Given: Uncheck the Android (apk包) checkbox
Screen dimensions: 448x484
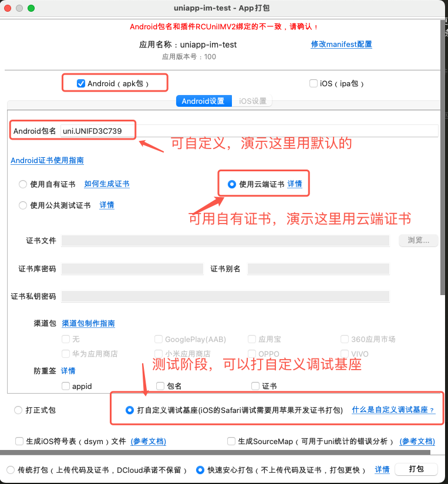Looking at the screenshot, I should [81, 83].
